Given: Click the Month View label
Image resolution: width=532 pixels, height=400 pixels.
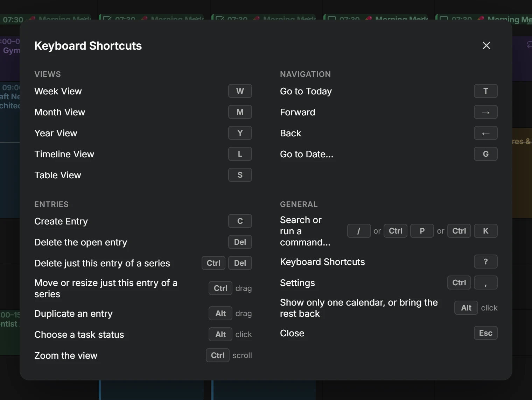Looking at the screenshot, I should pos(60,112).
